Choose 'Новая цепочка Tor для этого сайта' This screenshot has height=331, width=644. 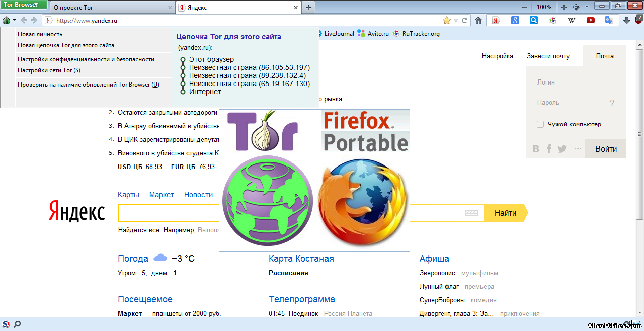[66, 45]
